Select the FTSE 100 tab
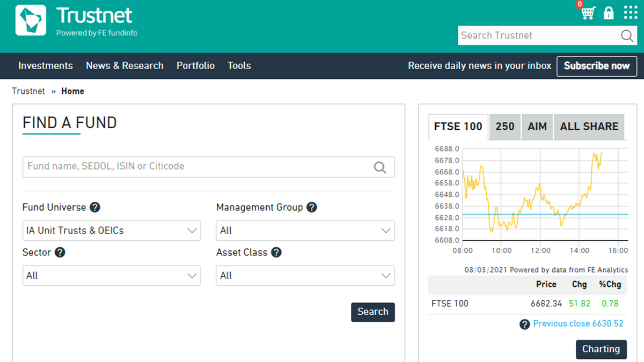 [x=458, y=127]
